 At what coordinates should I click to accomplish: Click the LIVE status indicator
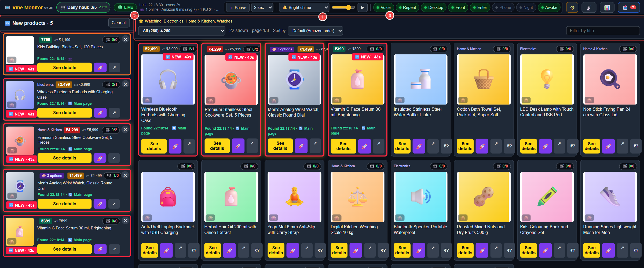coord(125,8)
